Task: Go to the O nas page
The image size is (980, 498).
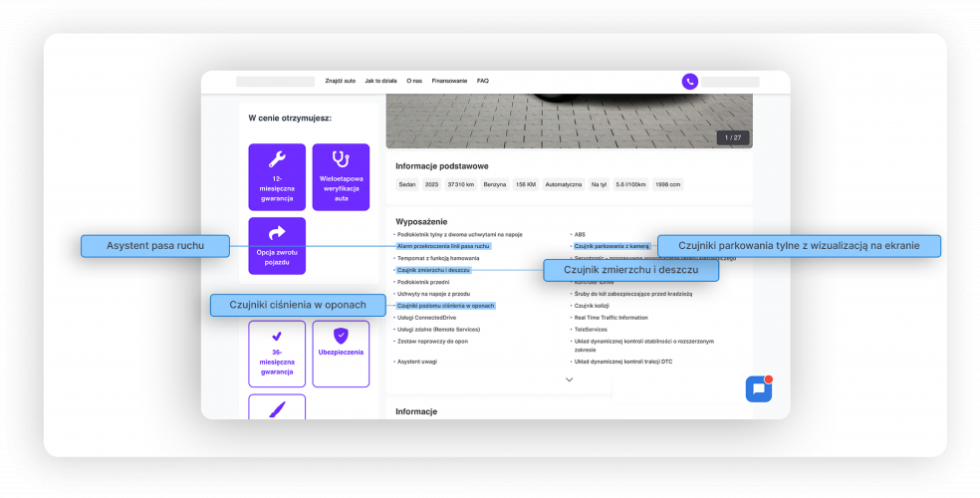Action: click(413, 82)
